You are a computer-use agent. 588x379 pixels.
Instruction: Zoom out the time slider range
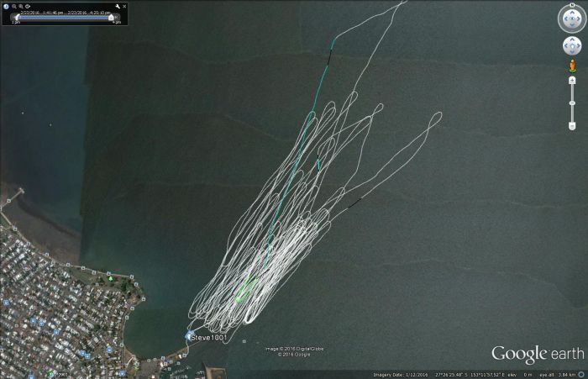click(x=12, y=6)
